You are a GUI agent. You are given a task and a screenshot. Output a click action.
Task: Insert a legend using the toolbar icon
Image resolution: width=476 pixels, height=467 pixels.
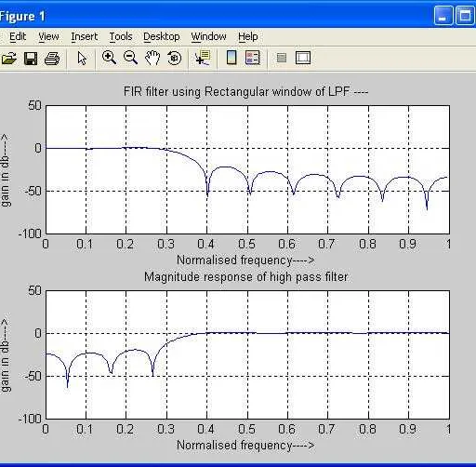click(x=253, y=58)
